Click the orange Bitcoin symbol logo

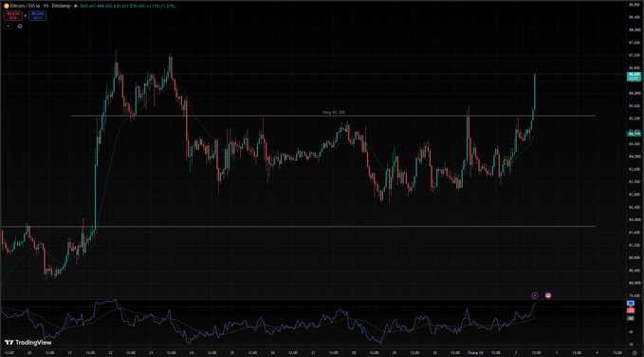tap(6, 6)
